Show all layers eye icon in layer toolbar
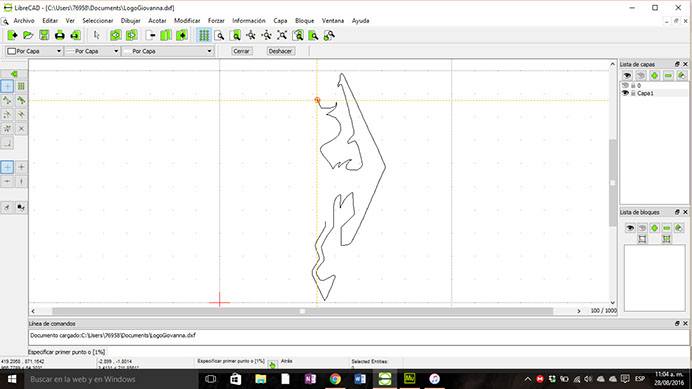Image resolution: width=692 pixels, height=389 pixels. pyautogui.click(x=627, y=76)
